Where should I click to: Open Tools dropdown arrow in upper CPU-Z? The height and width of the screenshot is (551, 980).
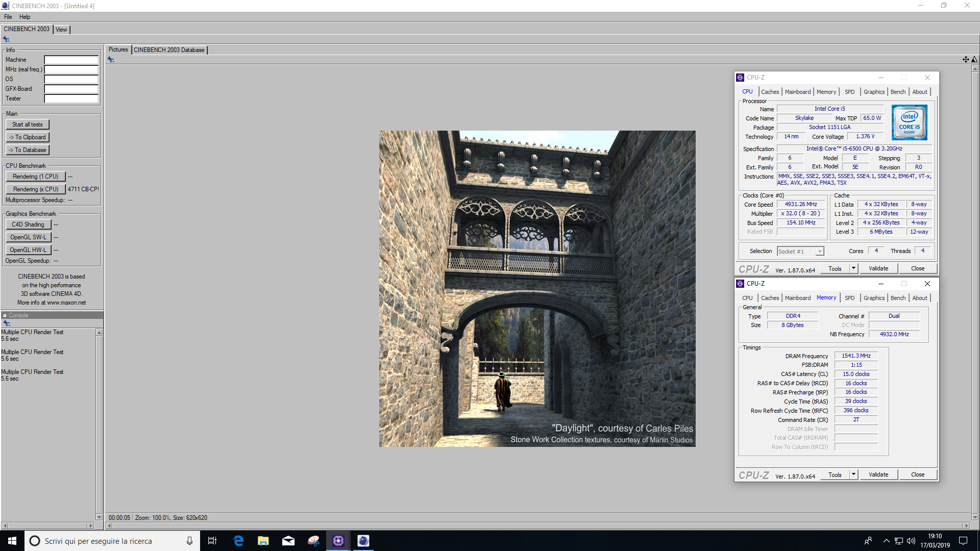pyautogui.click(x=853, y=268)
